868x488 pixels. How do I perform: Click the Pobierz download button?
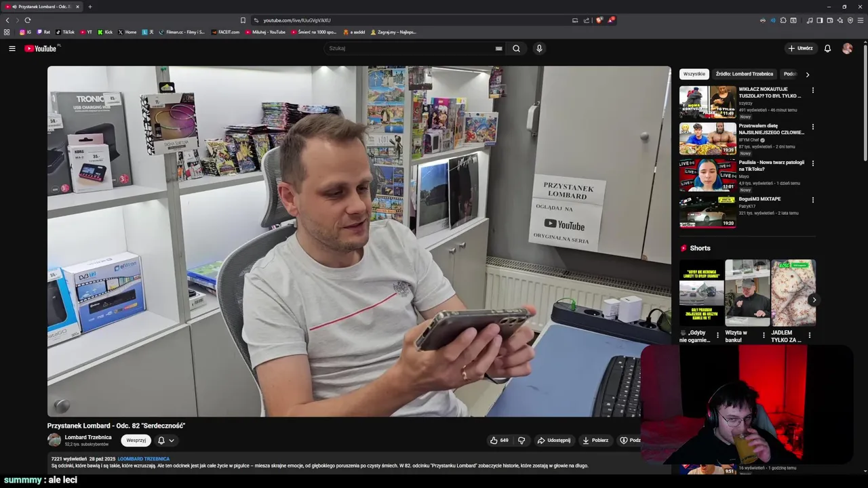(595, 440)
